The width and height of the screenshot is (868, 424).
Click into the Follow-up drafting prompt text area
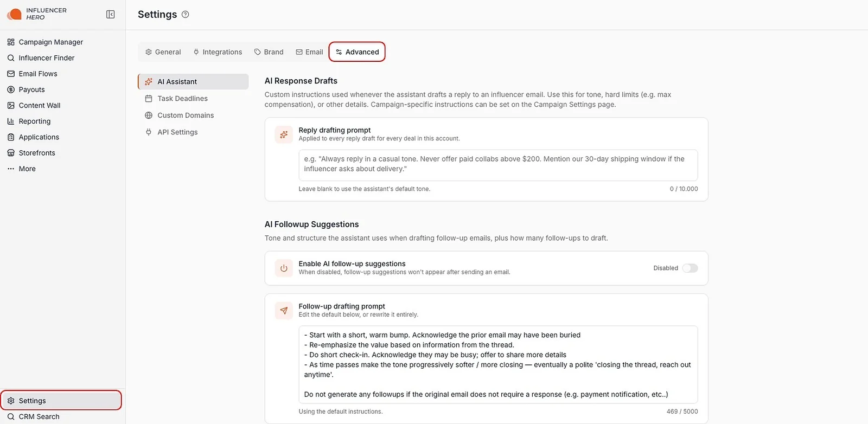tap(498, 365)
